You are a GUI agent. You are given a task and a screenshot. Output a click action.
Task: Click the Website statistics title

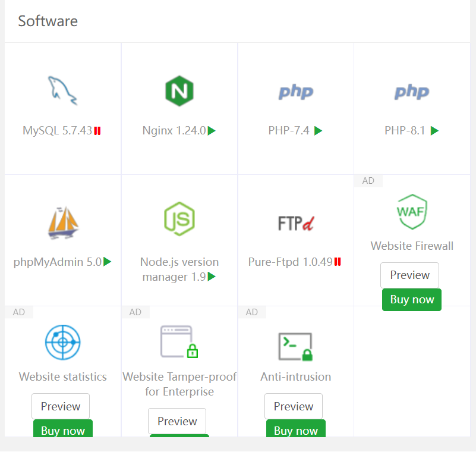point(63,376)
